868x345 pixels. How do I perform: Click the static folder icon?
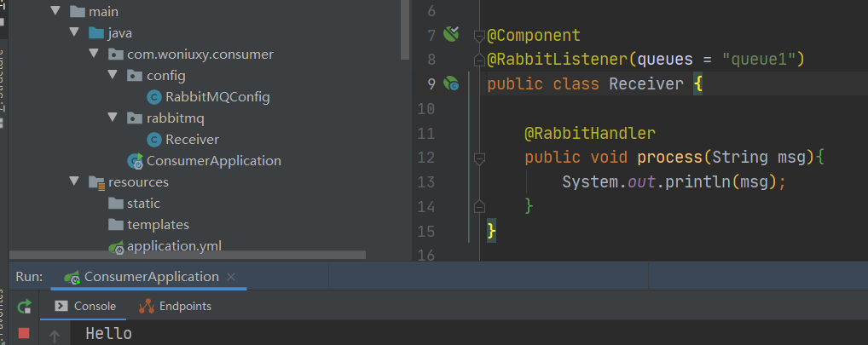click(116, 203)
